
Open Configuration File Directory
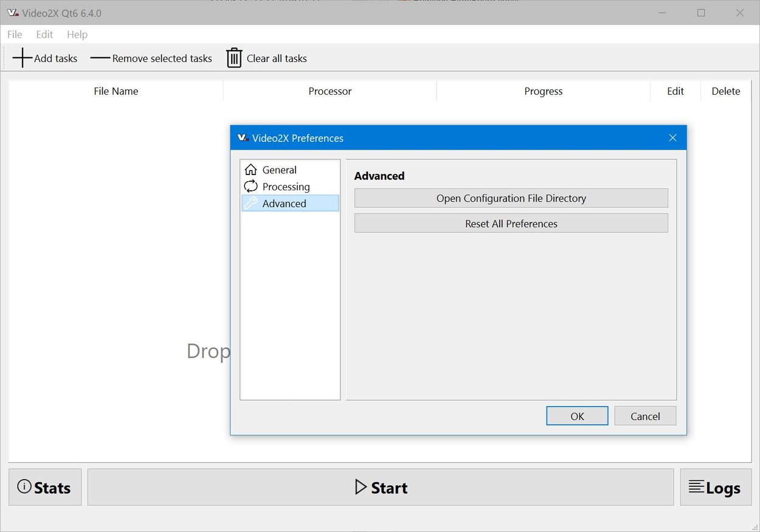[x=511, y=198]
